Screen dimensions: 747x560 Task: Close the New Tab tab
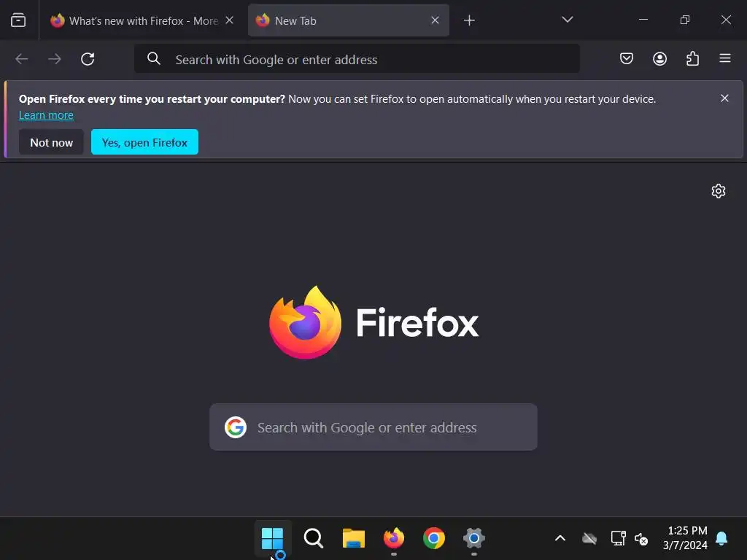pyautogui.click(x=435, y=20)
